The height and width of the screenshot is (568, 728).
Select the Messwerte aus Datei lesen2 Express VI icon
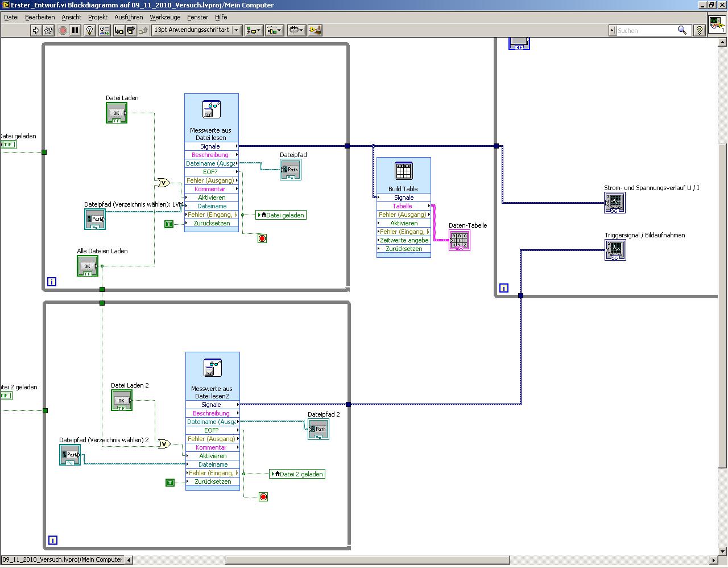212,368
